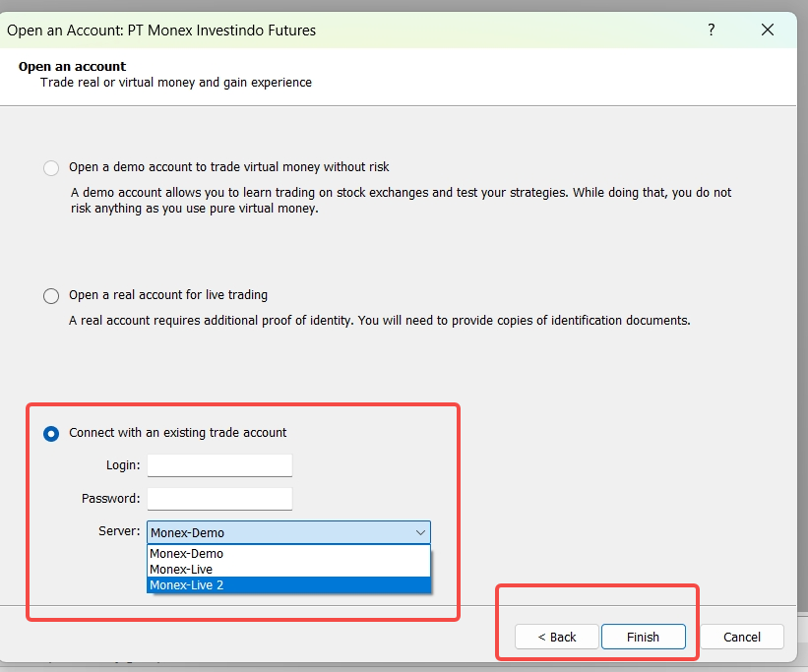The image size is (808, 672).
Task: Open the Server dropdown combo box
Action: pos(288,532)
